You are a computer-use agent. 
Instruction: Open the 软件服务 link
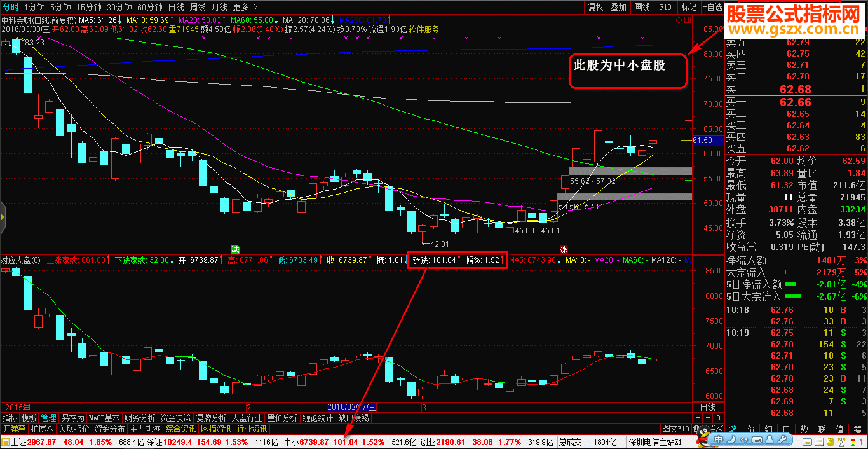(424, 29)
